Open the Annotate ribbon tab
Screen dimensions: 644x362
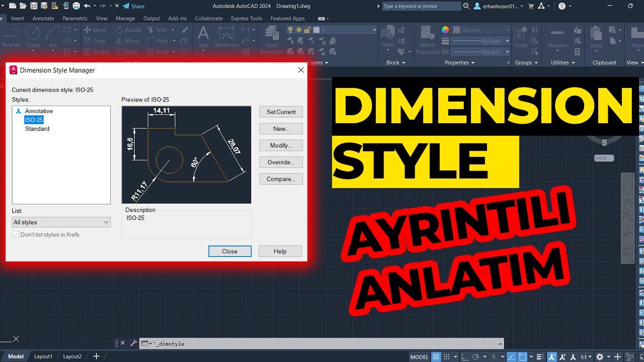pos(43,19)
